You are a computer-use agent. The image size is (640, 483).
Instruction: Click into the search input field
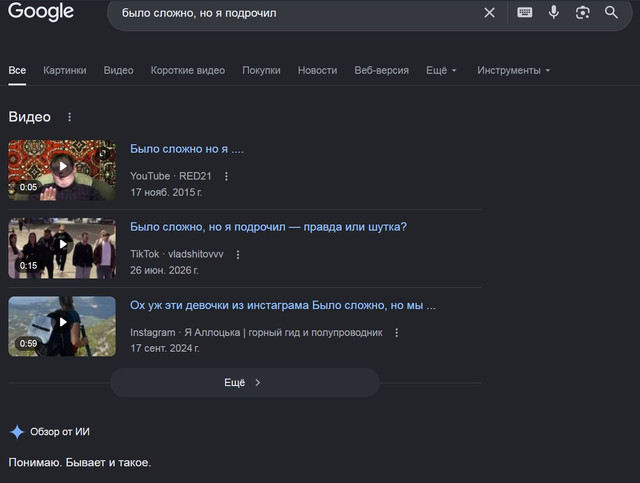[298, 13]
